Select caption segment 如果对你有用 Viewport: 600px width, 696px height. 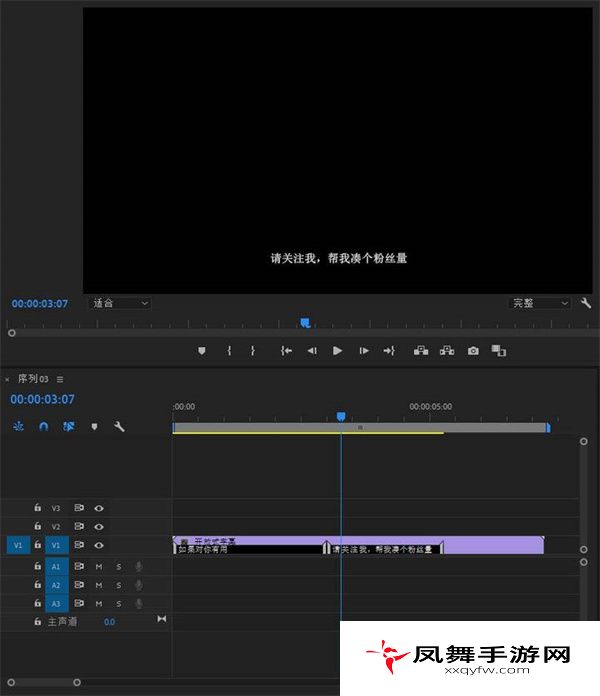249,550
